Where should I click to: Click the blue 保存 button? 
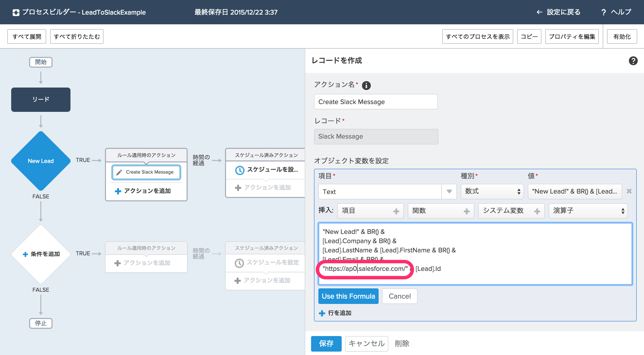point(326,344)
